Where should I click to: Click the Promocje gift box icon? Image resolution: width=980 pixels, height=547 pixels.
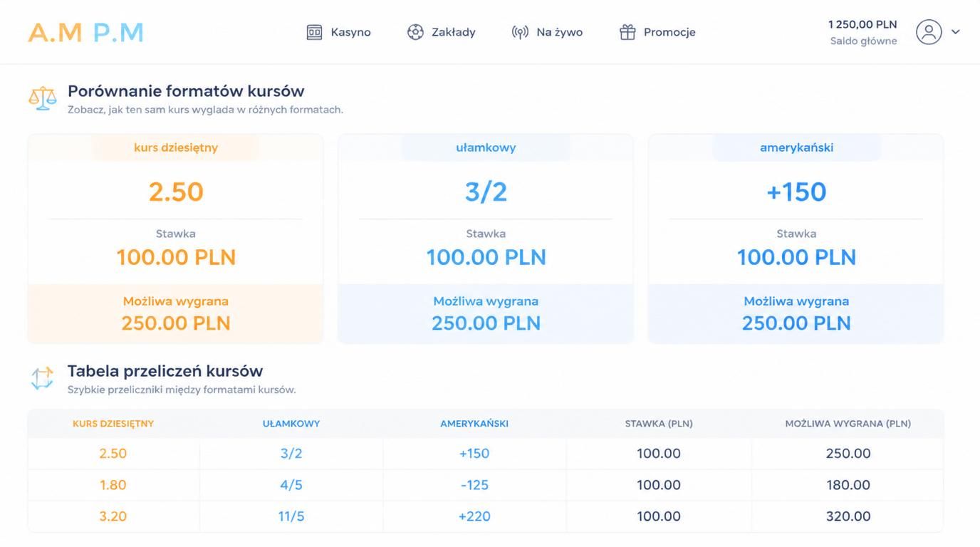click(x=627, y=32)
